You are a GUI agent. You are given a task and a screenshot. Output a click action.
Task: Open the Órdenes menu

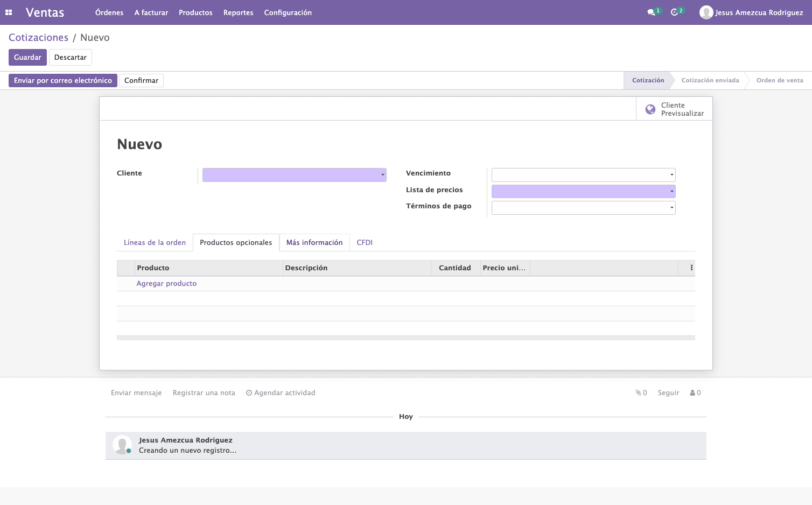(x=109, y=12)
